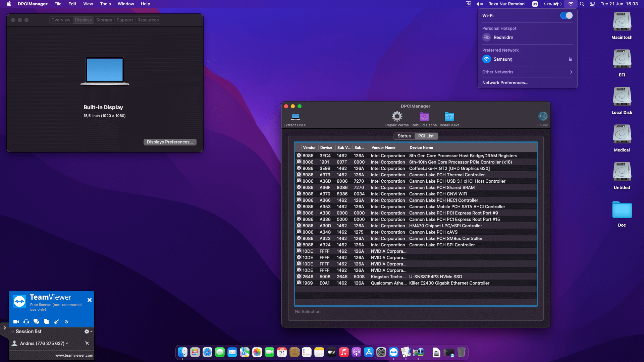Open the Session list gear settings dropdown
Viewport: 644px width, 362px height.
[x=88, y=331]
